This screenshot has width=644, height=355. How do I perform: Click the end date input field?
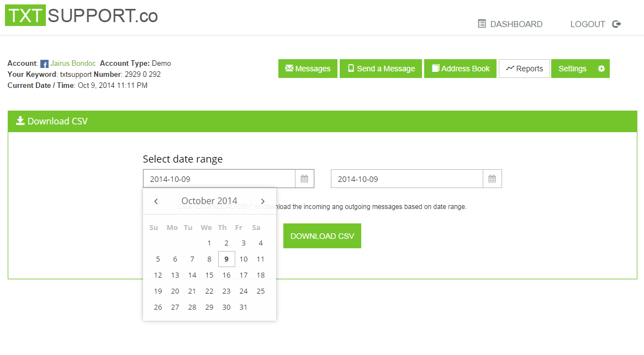(407, 179)
